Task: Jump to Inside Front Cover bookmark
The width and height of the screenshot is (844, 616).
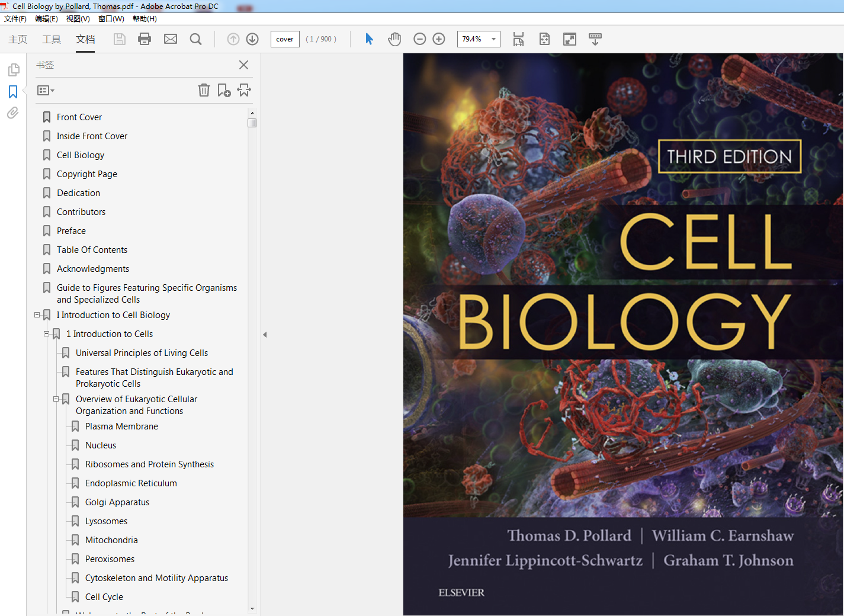Action: pos(92,136)
